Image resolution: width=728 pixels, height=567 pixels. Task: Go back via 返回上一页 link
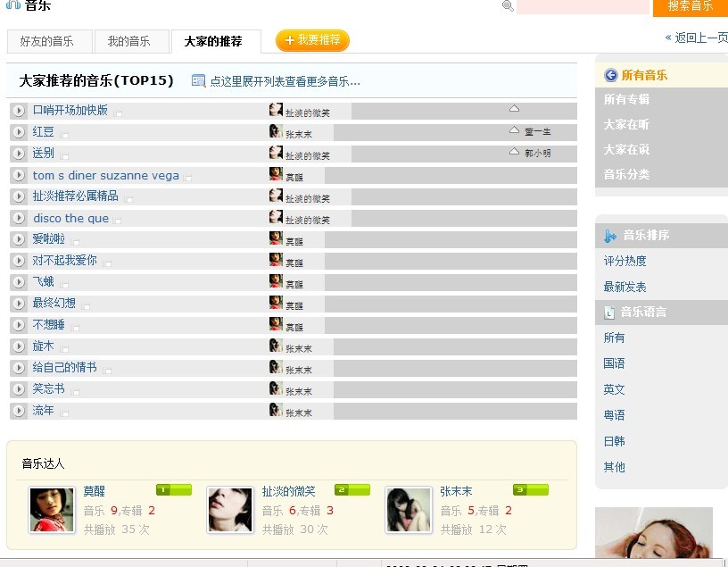click(x=696, y=38)
